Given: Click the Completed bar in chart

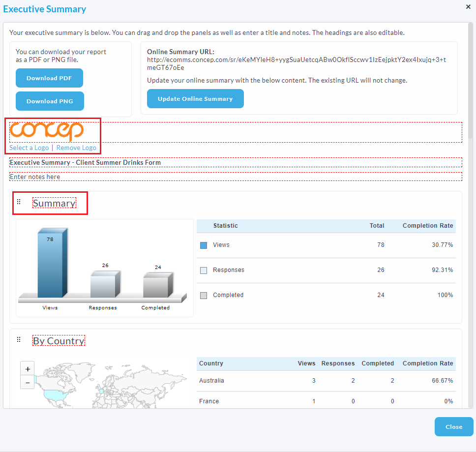Looking at the screenshot, I should 158,285.
